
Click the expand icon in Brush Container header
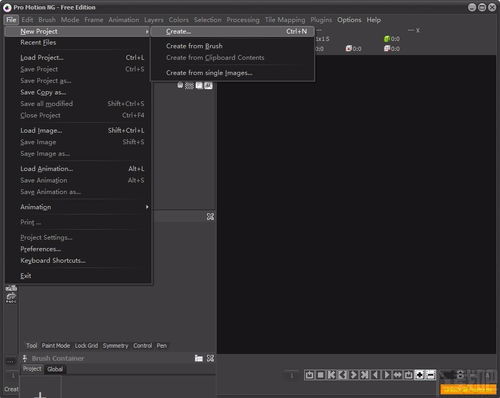(x=210, y=358)
